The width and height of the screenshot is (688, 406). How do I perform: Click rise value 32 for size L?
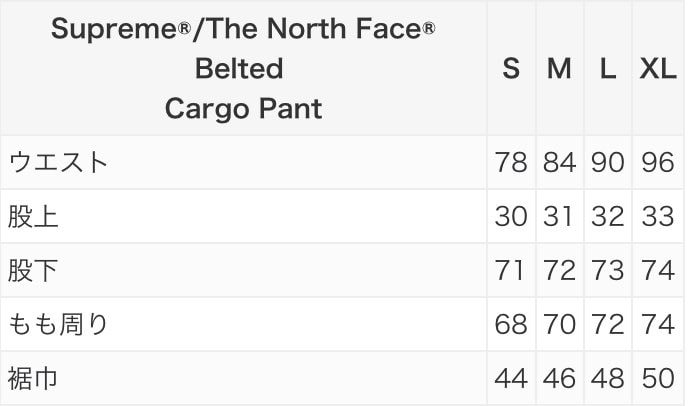pos(608,216)
